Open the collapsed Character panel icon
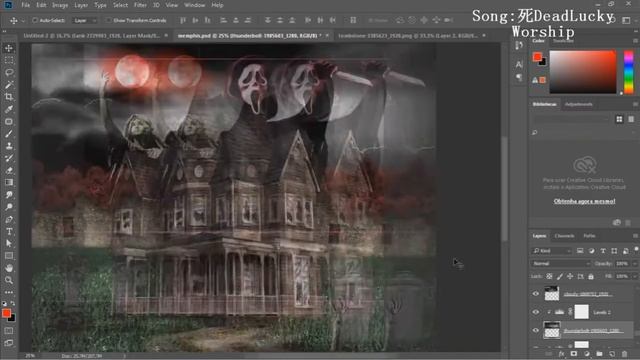This screenshot has height=360, width=640. 519,64
